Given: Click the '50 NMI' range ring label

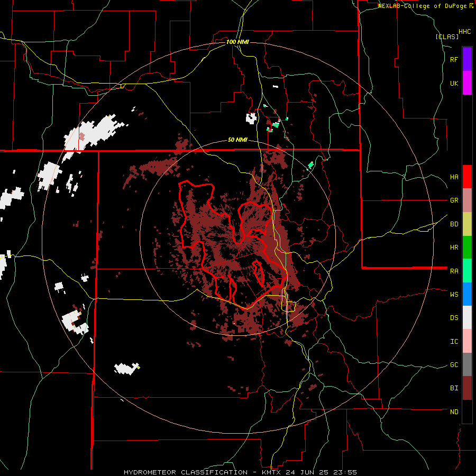Looking at the screenshot, I should [x=237, y=140].
